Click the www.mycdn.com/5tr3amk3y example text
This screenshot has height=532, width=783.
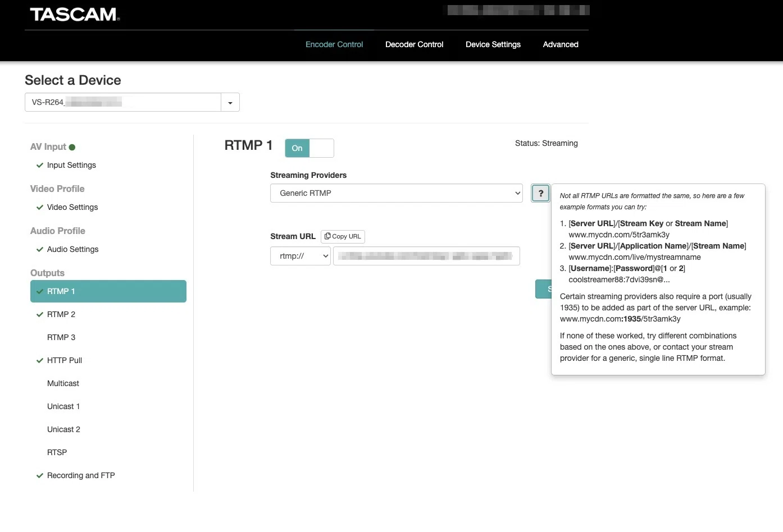click(619, 235)
